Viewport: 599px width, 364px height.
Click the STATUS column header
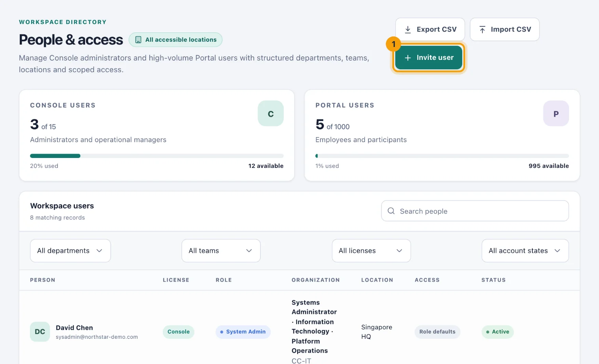click(493, 280)
